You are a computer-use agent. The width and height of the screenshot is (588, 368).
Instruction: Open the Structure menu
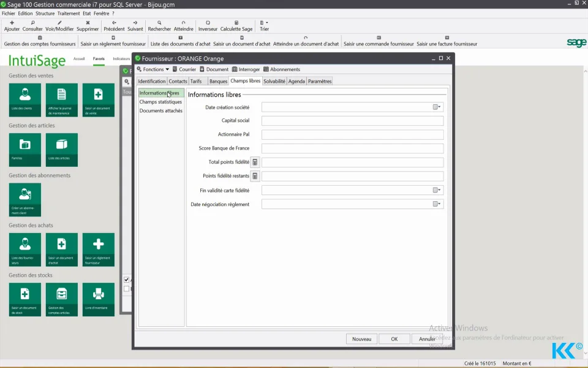tap(45, 13)
